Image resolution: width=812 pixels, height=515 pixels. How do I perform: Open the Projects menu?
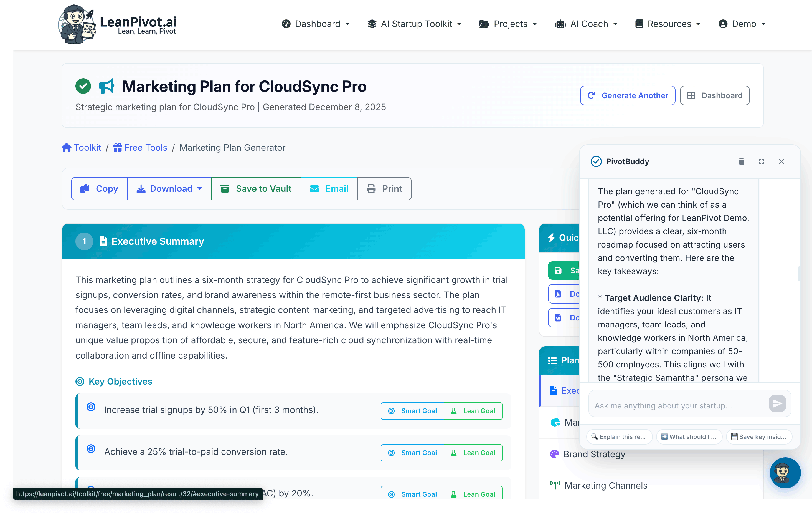(x=508, y=24)
